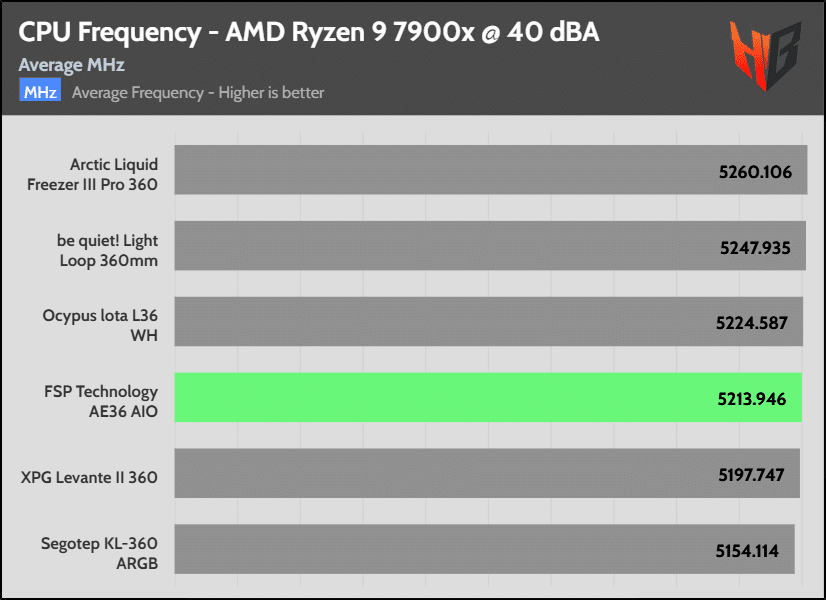Click the chart title CPU Frequency heading
The width and height of the screenshot is (826, 600).
[x=309, y=32]
